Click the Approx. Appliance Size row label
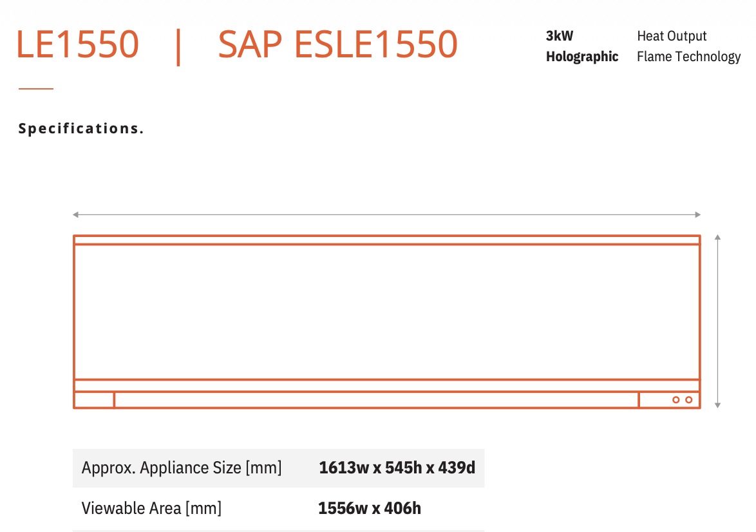The width and height of the screenshot is (756, 532). pyautogui.click(x=182, y=468)
